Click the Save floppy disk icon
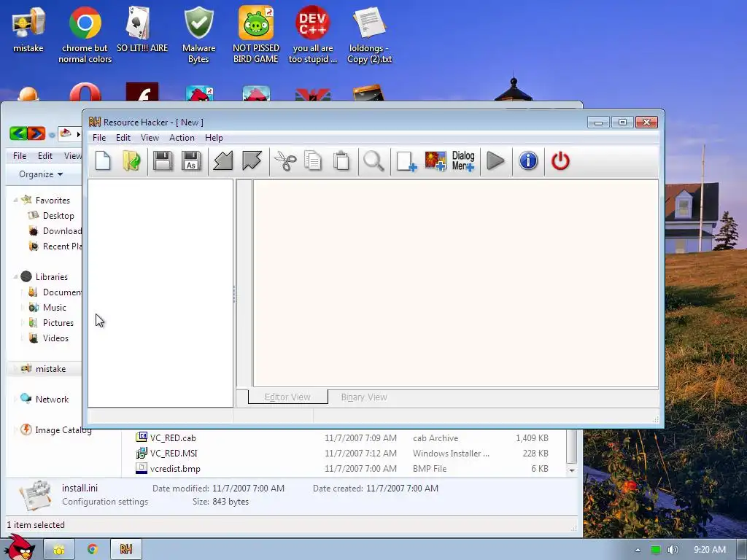This screenshot has width=747, height=560. pos(163,161)
